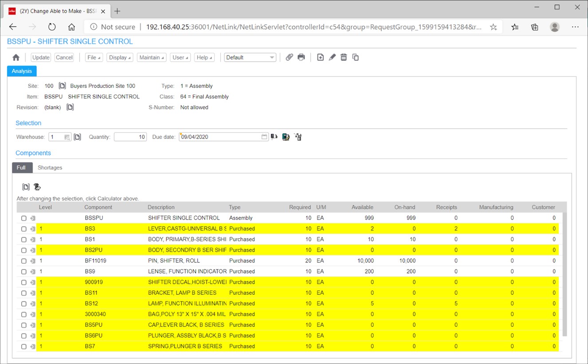Select the checkbox for component BS11
The height and width of the screenshot is (364, 588).
tap(24, 293)
